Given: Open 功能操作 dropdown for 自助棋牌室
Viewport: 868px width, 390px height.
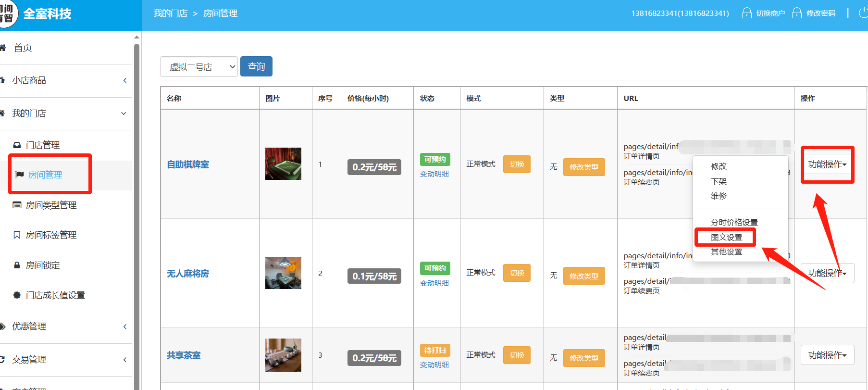Looking at the screenshot, I should [827, 164].
